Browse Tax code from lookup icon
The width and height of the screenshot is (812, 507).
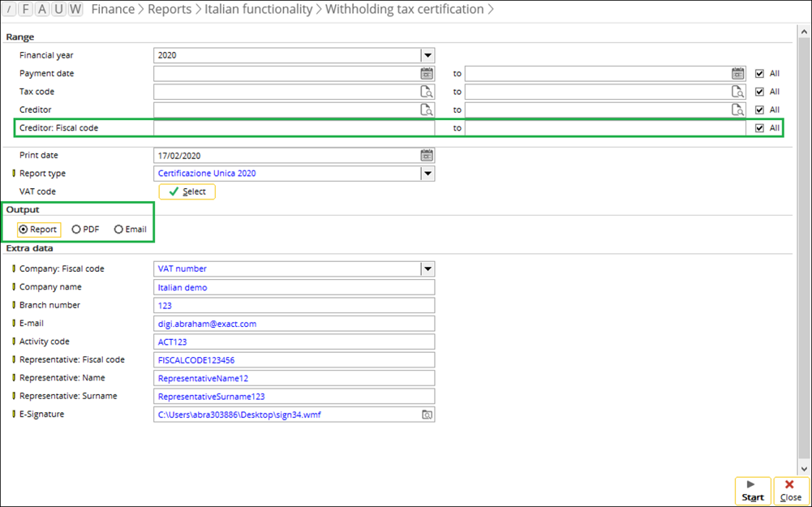coord(427,92)
